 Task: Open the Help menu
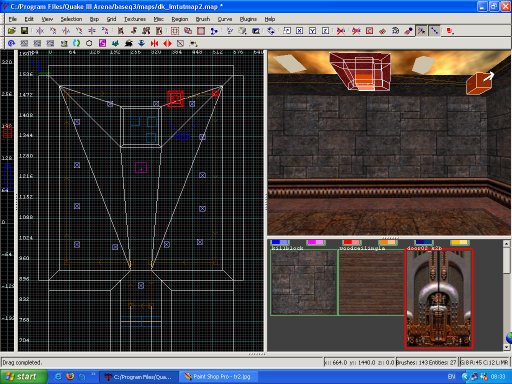click(x=270, y=19)
